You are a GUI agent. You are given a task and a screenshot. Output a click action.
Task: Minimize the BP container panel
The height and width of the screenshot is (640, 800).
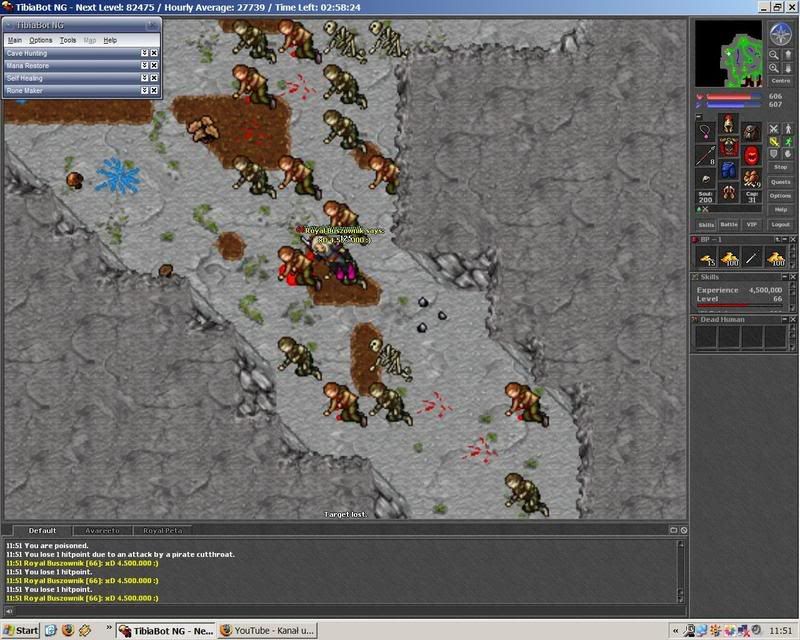point(785,239)
